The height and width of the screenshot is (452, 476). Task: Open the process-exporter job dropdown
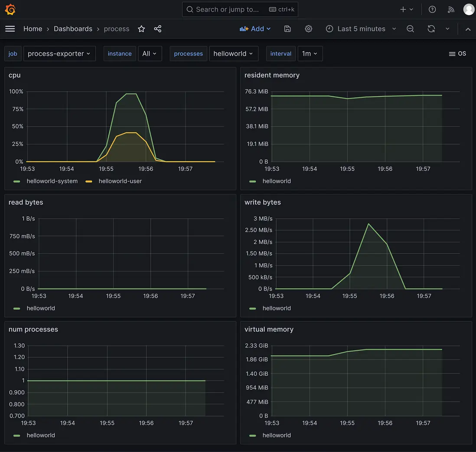[x=59, y=53]
